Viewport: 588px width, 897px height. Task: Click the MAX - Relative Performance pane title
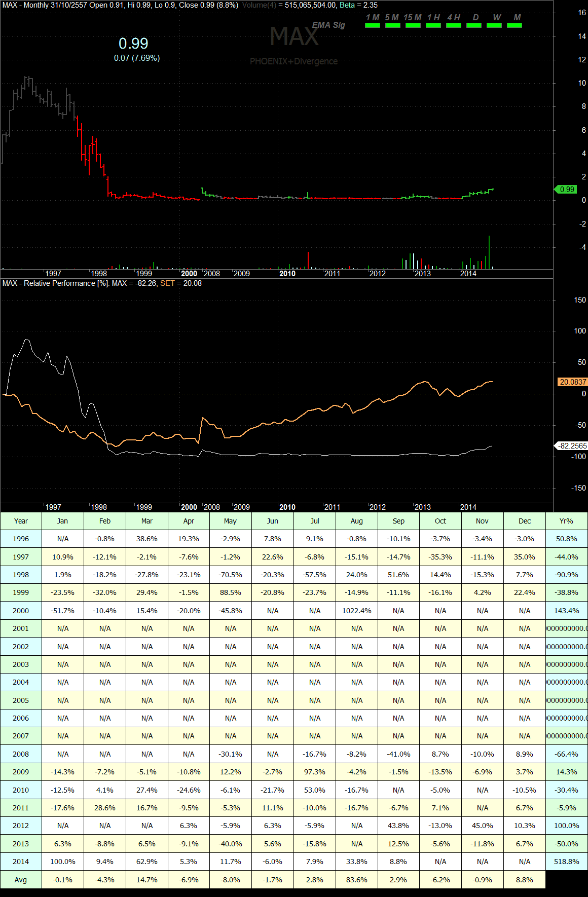pyautogui.click(x=102, y=283)
